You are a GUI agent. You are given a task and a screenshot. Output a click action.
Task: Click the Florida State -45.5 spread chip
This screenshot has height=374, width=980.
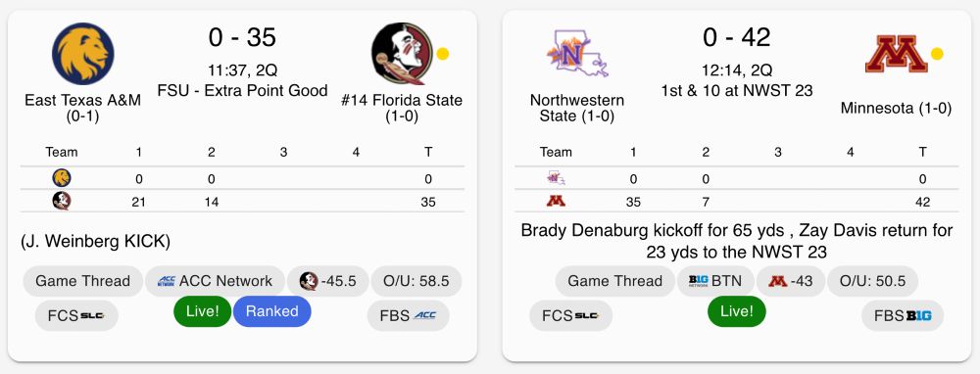point(328,281)
